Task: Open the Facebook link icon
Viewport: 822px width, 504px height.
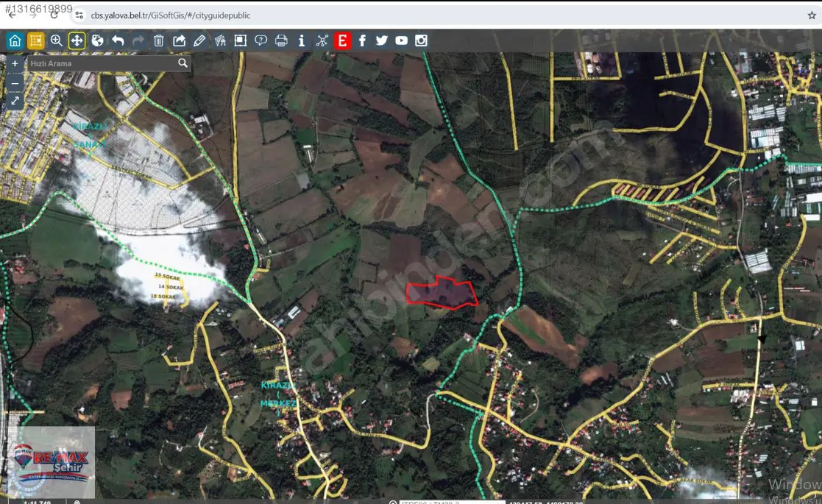Action: (x=362, y=40)
